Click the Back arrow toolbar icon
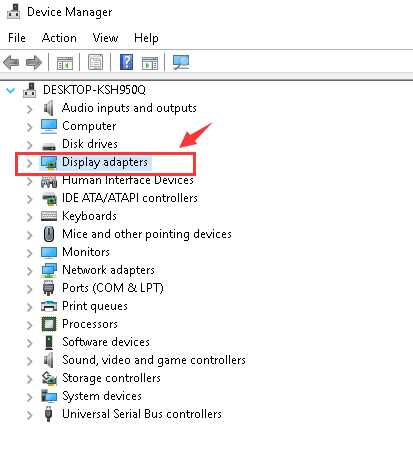Screen dimensions: 413x449 coord(11,62)
